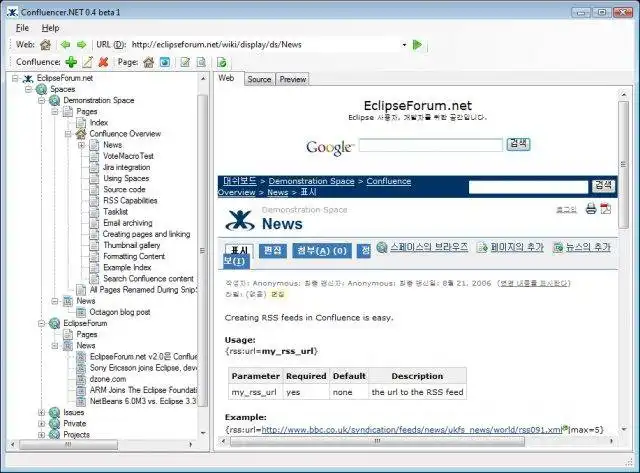Click the add page icon in the page bar
The width and height of the screenshot is (640, 473).
pyautogui.click(x=482, y=248)
